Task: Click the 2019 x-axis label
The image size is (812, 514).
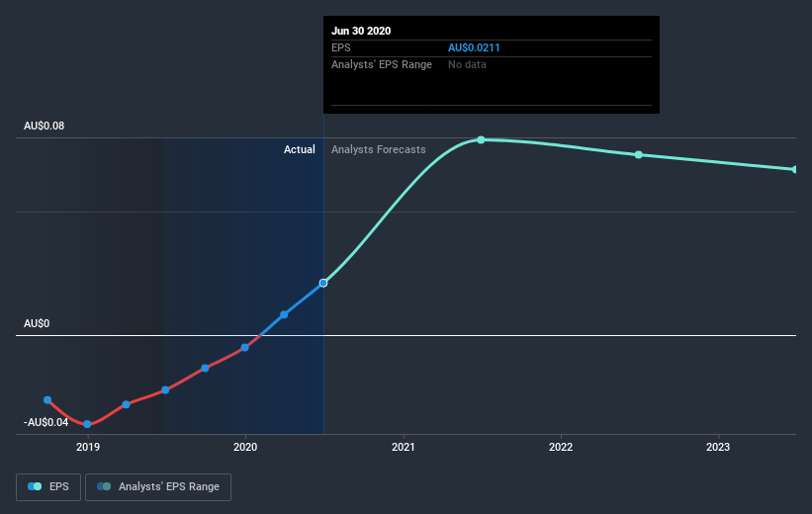Action: point(88,447)
